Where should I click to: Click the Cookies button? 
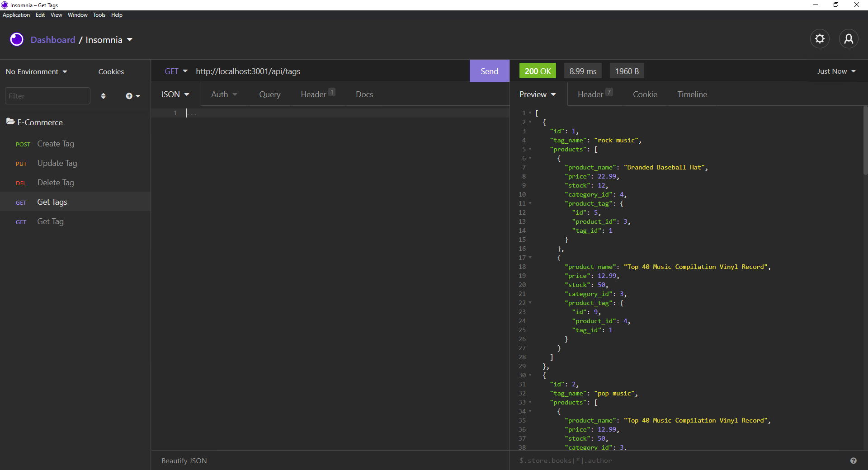(111, 71)
